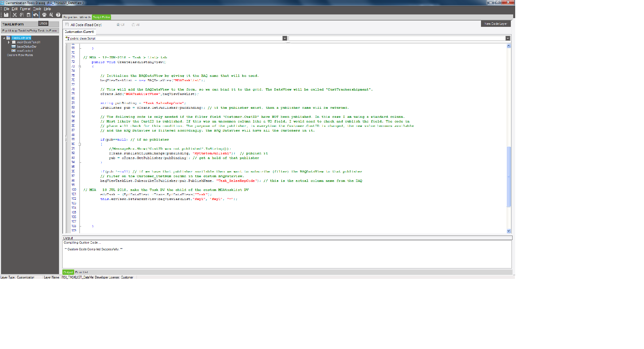644x349 pixels.
Task: Click the Undo arrow icon
Action: point(36,15)
